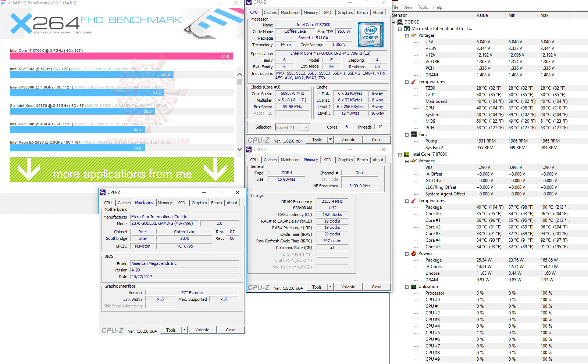Click the CPU-Z Memory window title icon

pos(249,149)
